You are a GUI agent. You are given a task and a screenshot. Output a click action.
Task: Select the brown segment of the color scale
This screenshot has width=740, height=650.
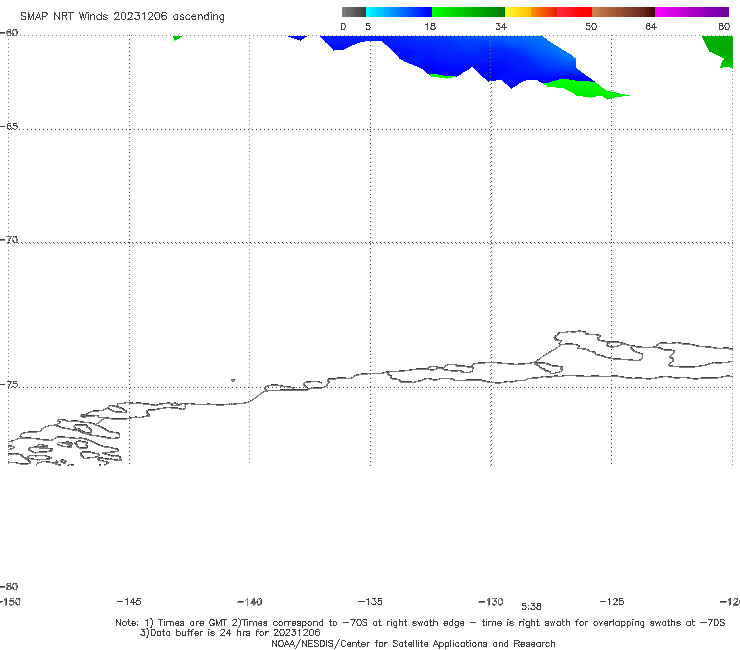tap(623, 12)
